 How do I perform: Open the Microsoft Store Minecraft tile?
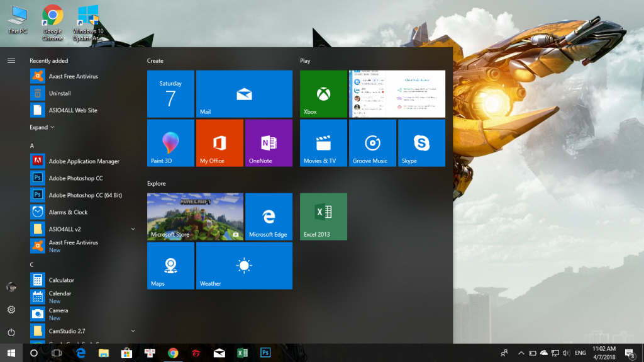pos(195,216)
